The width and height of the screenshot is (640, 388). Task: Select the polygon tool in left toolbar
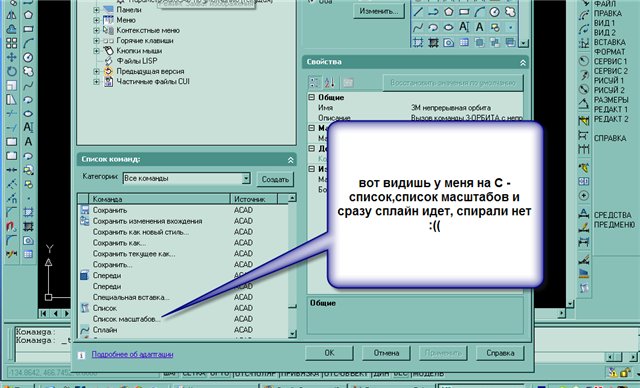[28, 15]
